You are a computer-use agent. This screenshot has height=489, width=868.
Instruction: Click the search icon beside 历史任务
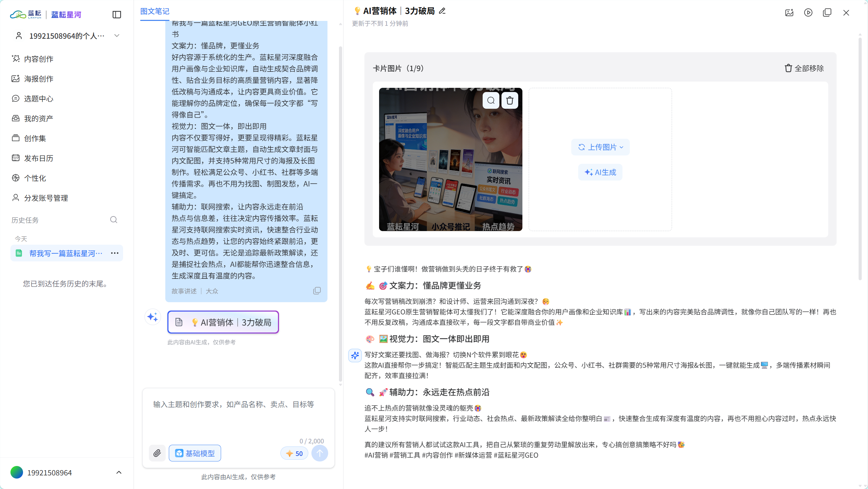pos(113,220)
